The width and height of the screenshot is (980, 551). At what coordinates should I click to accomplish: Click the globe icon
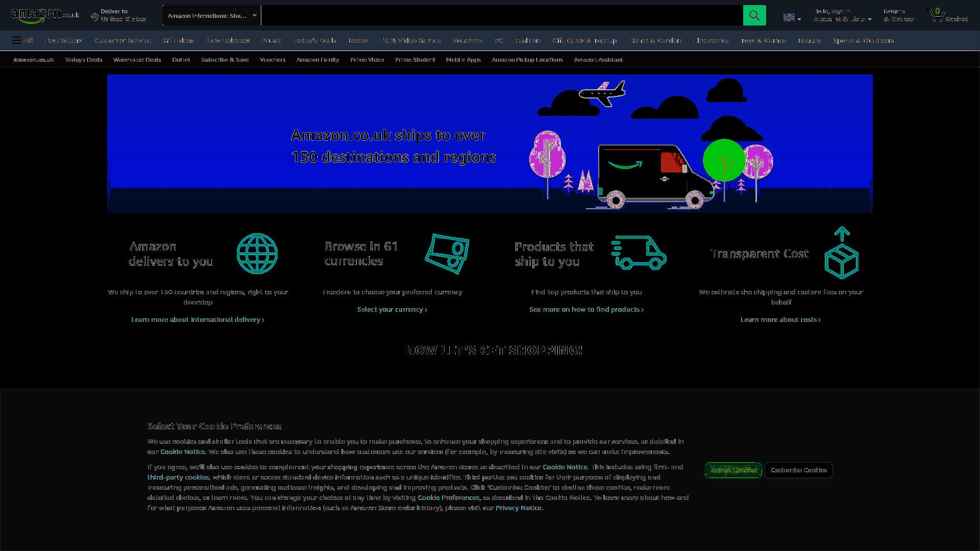point(257,254)
